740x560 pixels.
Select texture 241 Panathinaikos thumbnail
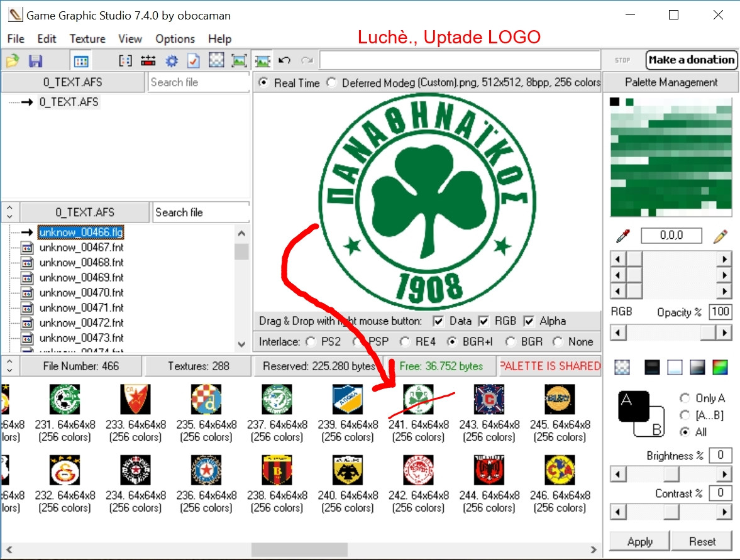[x=418, y=399]
